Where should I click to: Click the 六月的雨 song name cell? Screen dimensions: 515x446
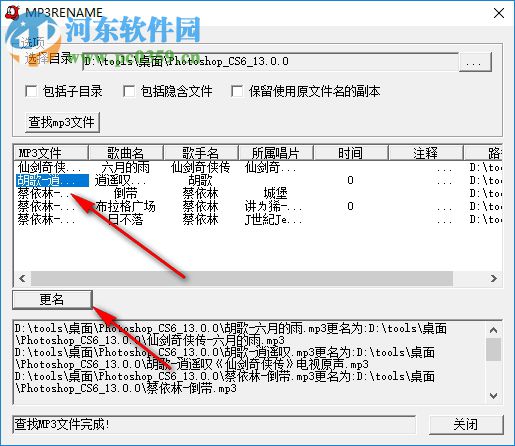126,167
